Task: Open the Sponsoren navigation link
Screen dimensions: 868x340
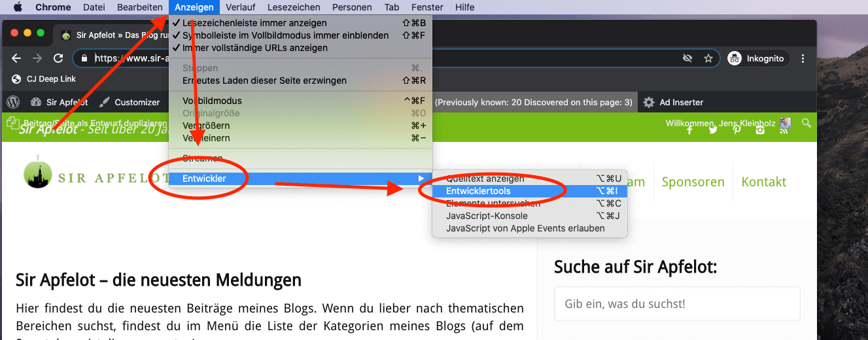Action: click(693, 182)
